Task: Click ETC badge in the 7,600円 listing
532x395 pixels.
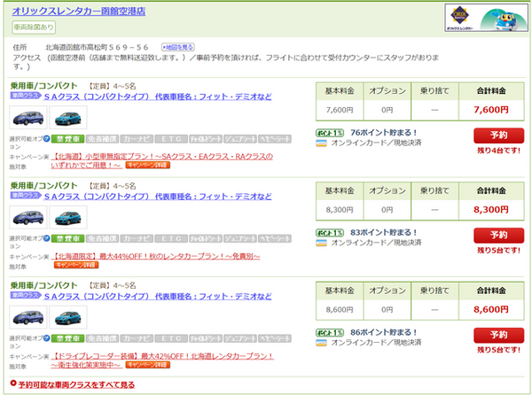Action: tap(171, 139)
